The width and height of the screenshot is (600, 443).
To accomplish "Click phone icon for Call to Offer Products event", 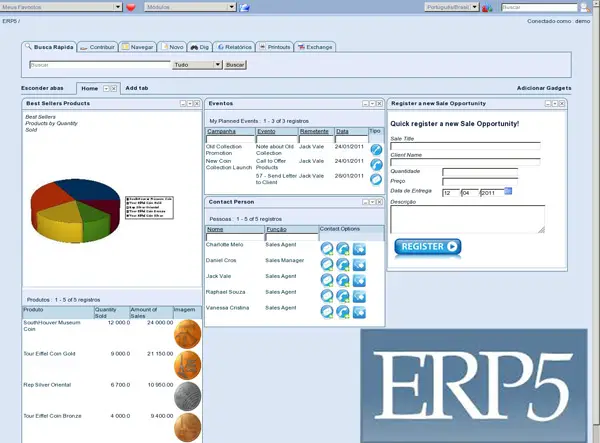I will [x=376, y=164].
